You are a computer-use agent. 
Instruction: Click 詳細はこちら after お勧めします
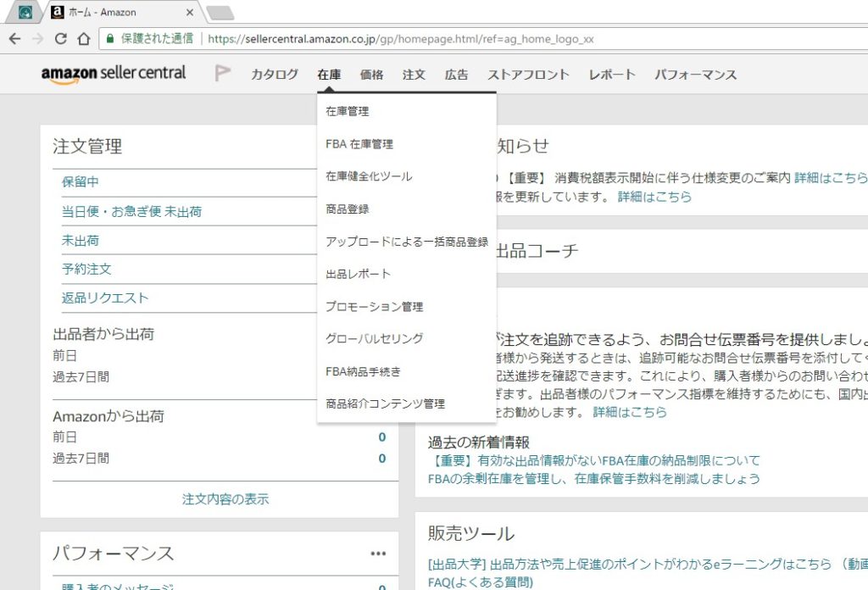630,412
